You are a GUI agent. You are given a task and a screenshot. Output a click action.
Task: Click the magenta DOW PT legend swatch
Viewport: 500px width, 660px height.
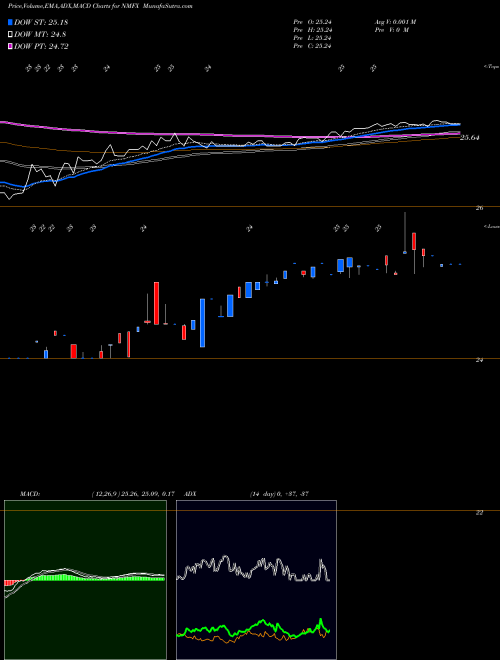[x=10, y=46]
